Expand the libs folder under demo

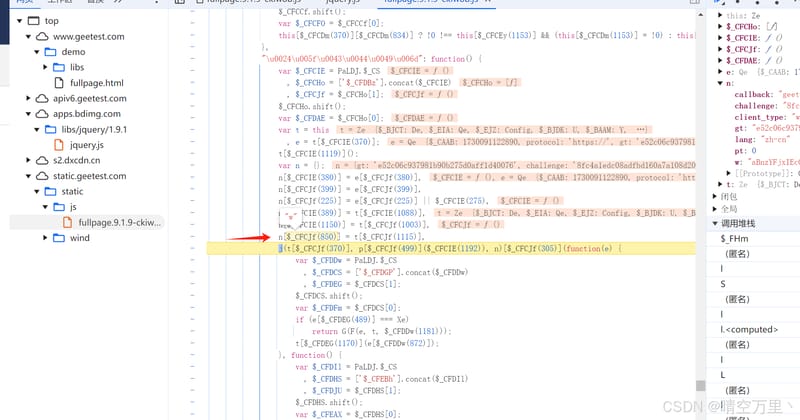[x=45, y=67]
